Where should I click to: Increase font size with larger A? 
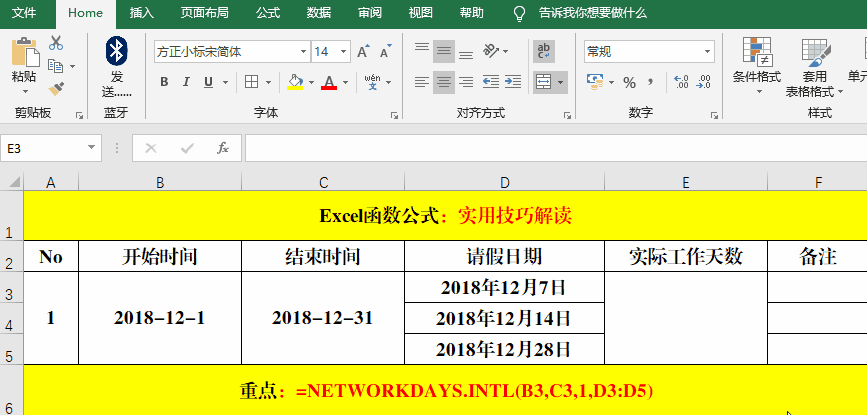[x=363, y=51]
